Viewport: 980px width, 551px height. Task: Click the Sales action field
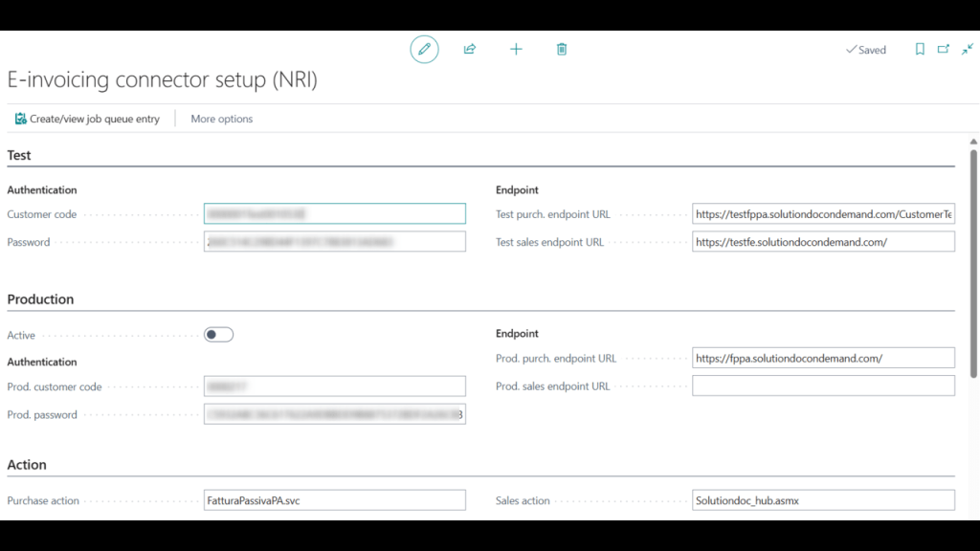click(x=823, y=500)
